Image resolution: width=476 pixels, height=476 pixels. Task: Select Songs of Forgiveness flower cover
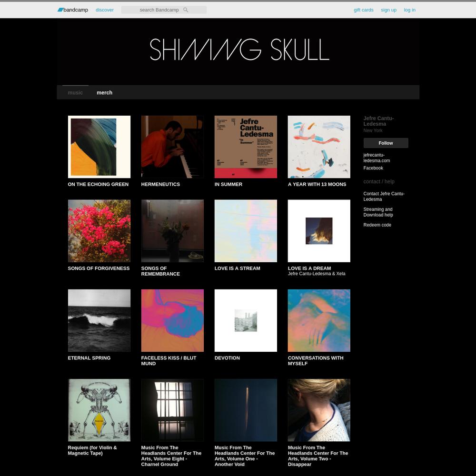click(99, 231)
